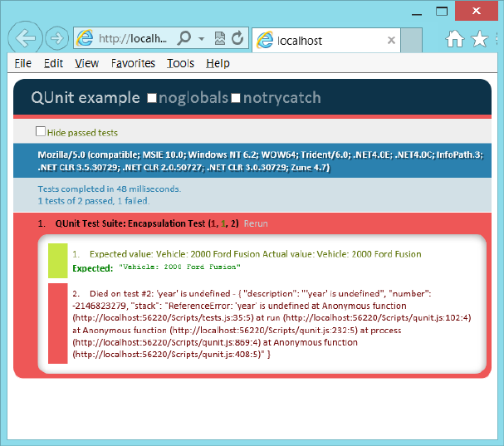The height and width of the screenshot is (446, 504).
Task: Collapse the QUnit Test Suite: Encapsulation Test row
Action: [x=147, y=223]
